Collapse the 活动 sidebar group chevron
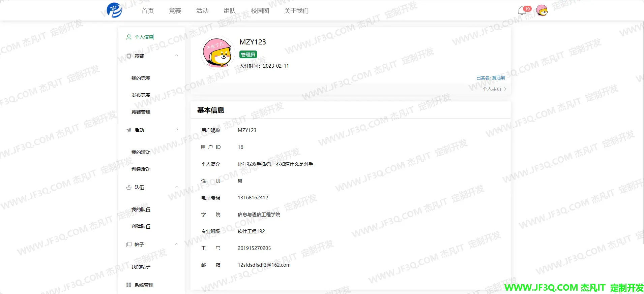 [x=177, y=130]
